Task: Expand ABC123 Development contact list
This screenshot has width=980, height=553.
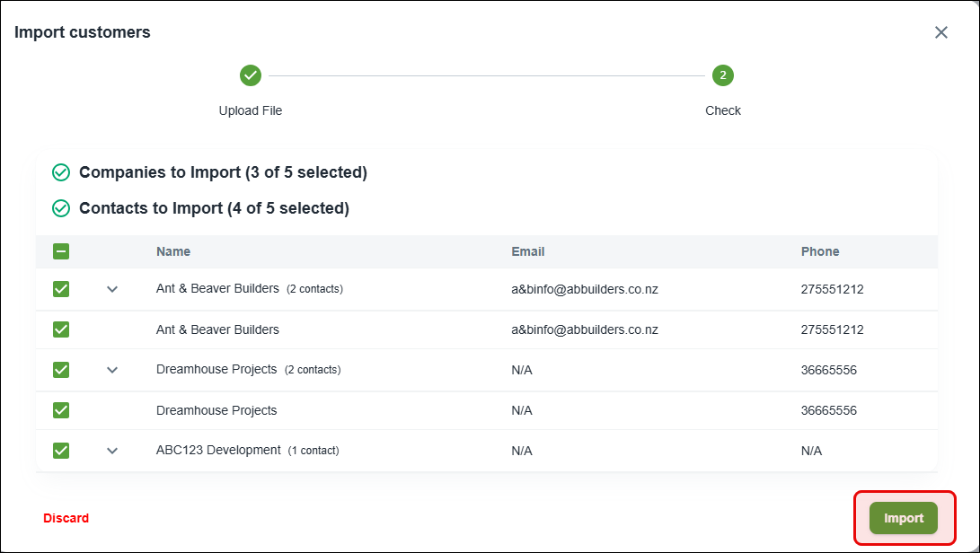Action: coord(112,450)
